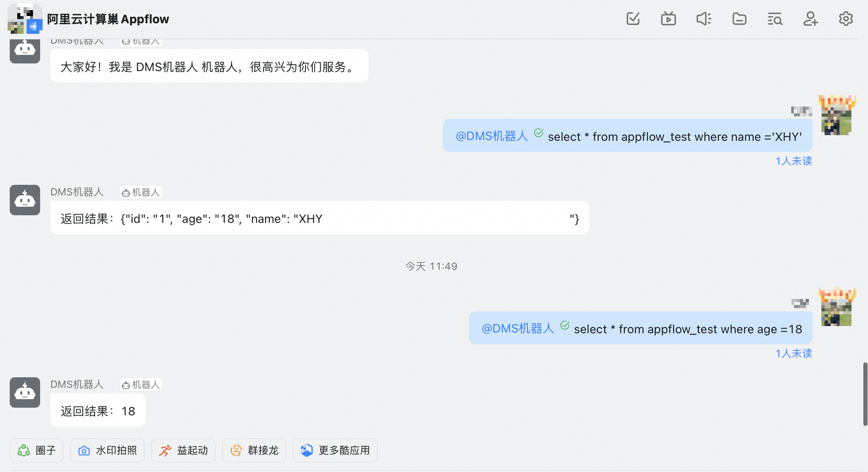Open the 圈子 shortcut button
This screenshot has height=472, width=868.
(x=37, y=450)
